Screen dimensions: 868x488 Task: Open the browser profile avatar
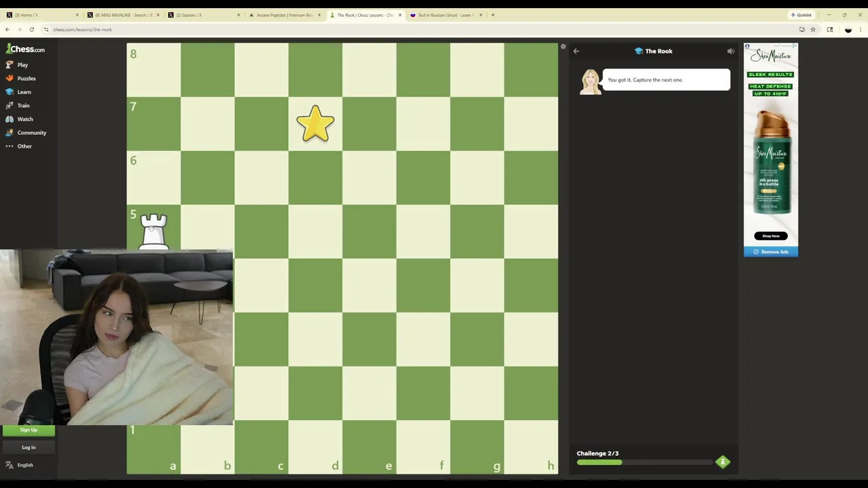(x=848, y=29)
